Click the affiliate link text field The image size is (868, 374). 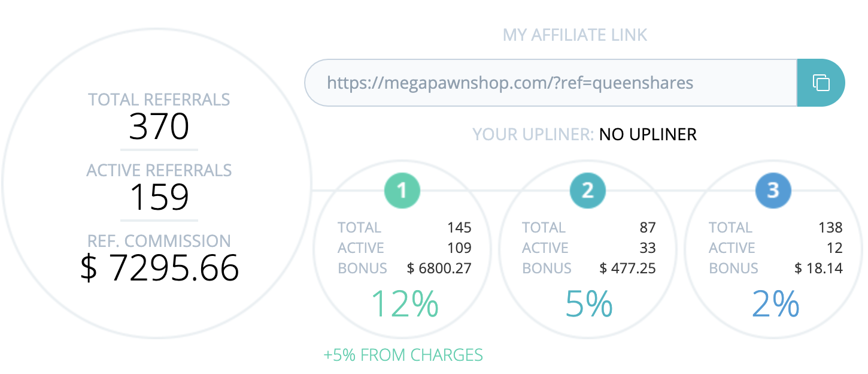click(x=551, y=83)
